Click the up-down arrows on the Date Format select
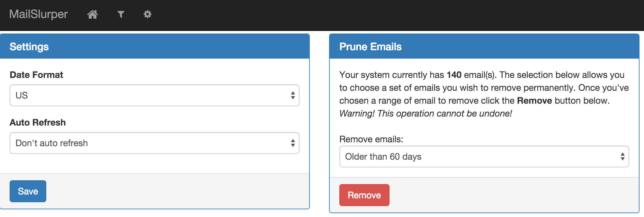The width and height of the screenshot is (644, 217). (x=293, y=95)
